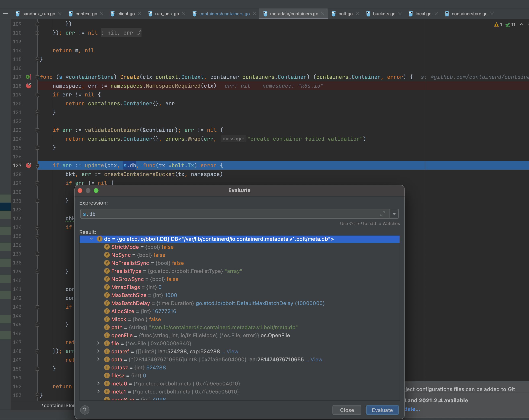Go to previous highlighted error arrow
This screenshot has width=529, height=420.
click(521, 25)
